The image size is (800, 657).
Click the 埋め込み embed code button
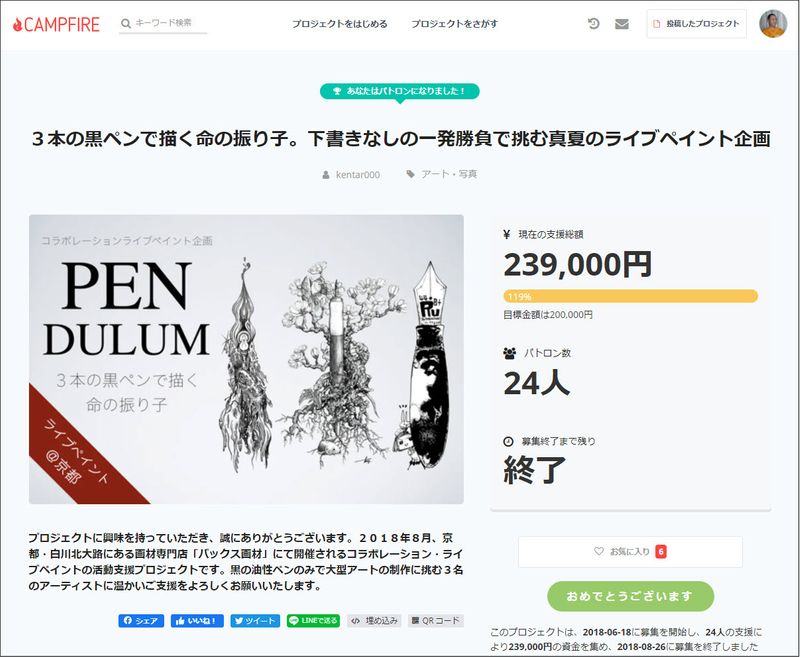tap(374, 620)
